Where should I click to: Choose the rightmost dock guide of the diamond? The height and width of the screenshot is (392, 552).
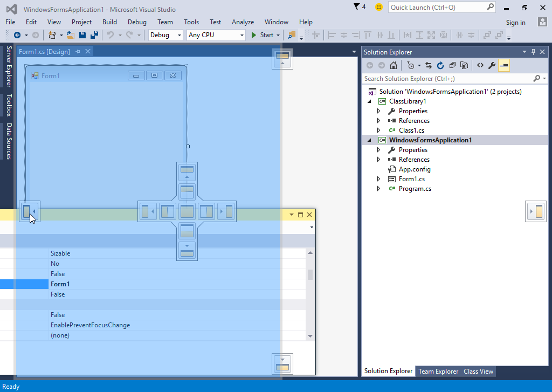[x=226, y=212]
